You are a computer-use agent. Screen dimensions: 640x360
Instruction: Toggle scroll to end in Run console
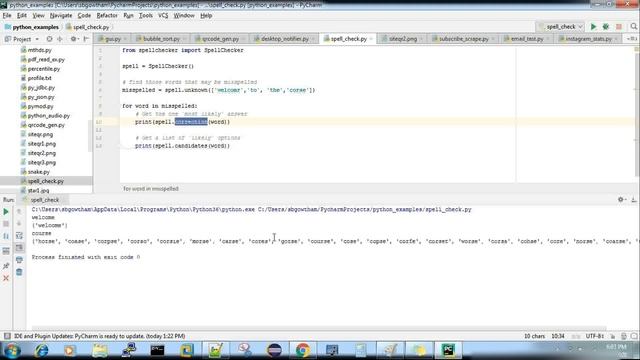click(x=19, y=248)
